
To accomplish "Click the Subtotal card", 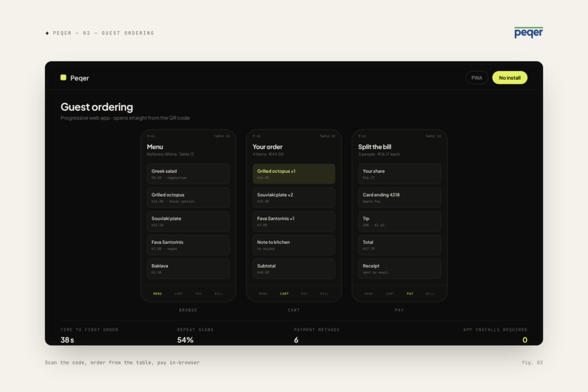I will 293,269.
